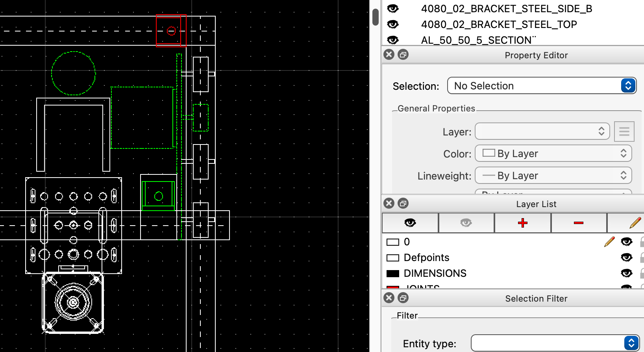Toggle visibility of 4080_02_BRACKET_STEEL_TOP block
This screenshot has width=644, height=352.
tap(393, 24)
